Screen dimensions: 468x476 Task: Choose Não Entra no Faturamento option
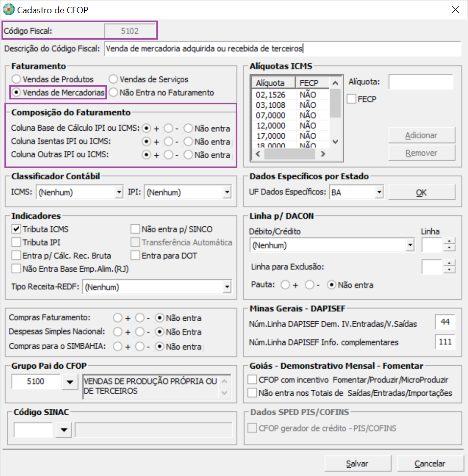(113, 92)
